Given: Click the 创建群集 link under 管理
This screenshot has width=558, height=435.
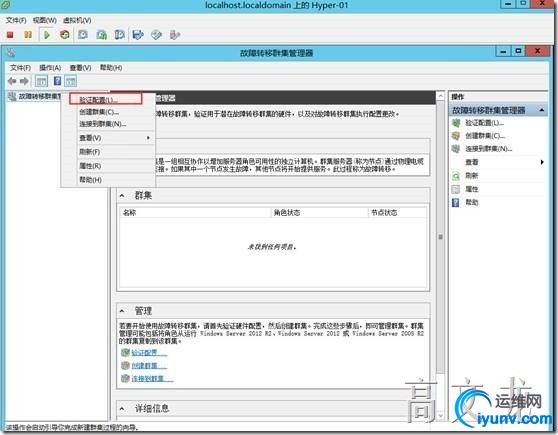Looking at the screenshot, I should click(149, 366).
